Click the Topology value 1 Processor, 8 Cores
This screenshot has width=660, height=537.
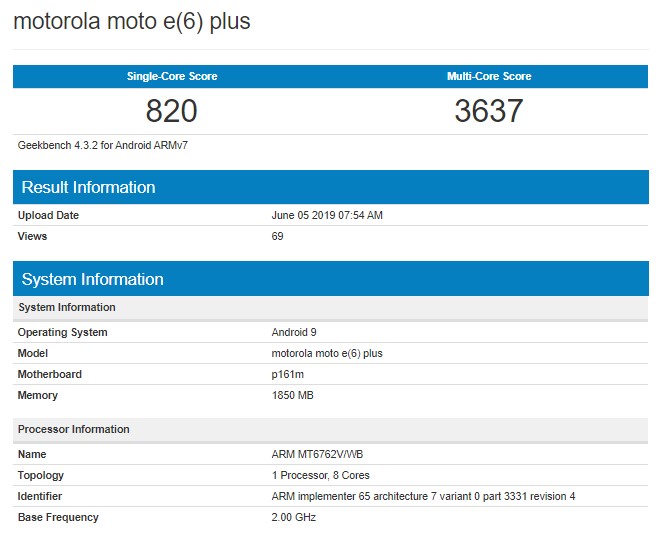point(321,475)
